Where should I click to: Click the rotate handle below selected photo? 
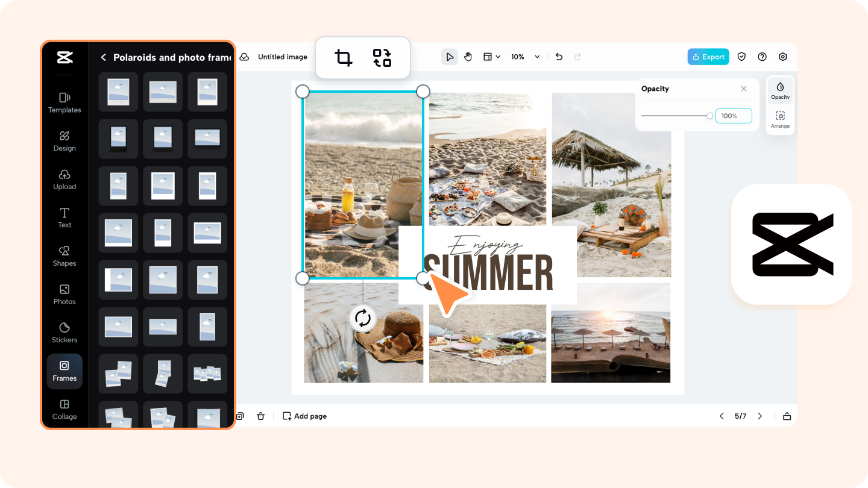363,318
